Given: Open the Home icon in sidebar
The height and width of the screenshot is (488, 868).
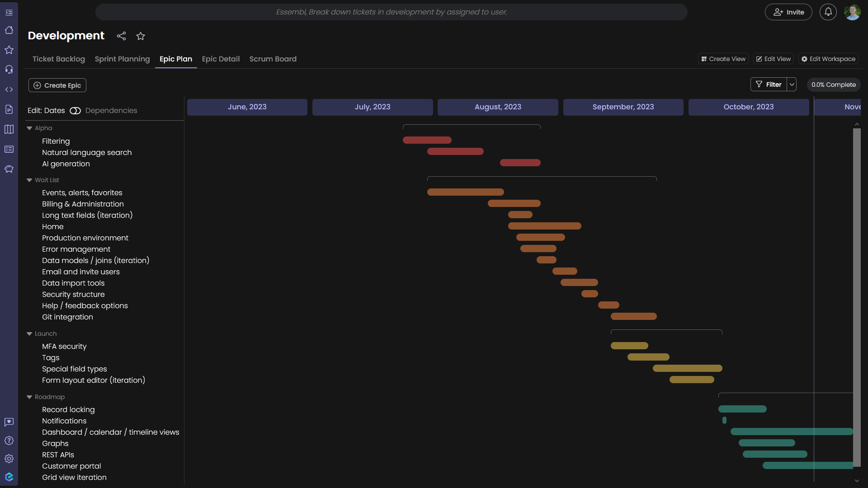Looking at the screenshot, I should [x=9, y=30].
